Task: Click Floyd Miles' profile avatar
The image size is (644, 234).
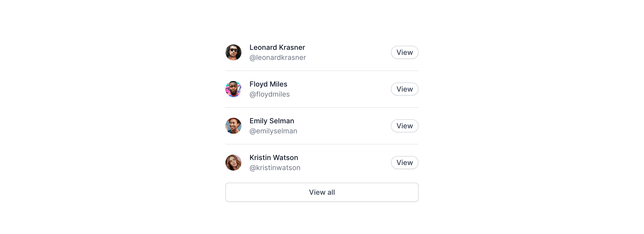Action: coord(233,89)
